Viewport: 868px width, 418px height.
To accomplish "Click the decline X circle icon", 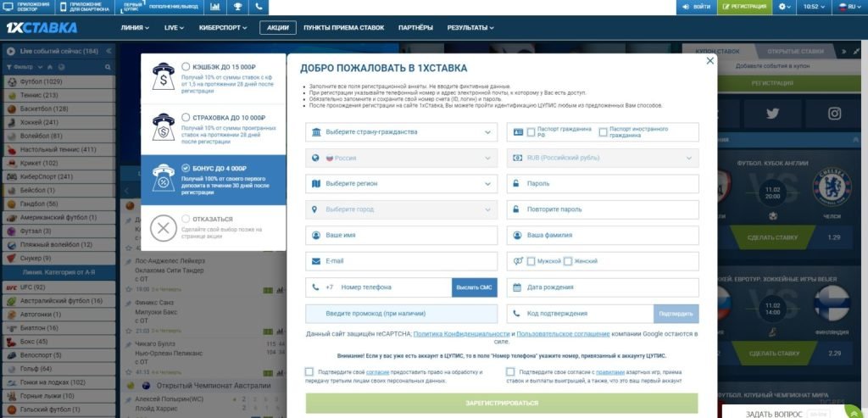I will 164,228.
